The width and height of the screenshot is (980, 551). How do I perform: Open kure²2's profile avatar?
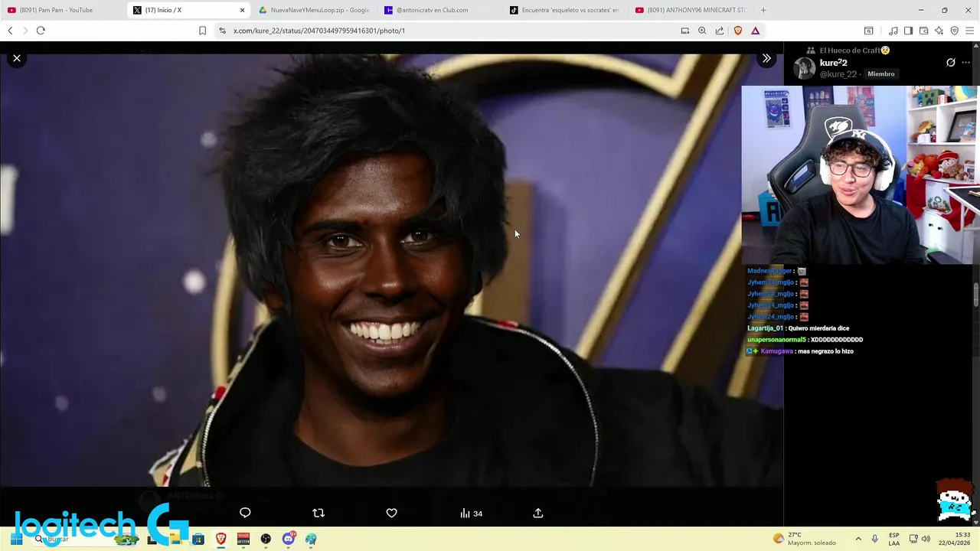coord(804,68)
